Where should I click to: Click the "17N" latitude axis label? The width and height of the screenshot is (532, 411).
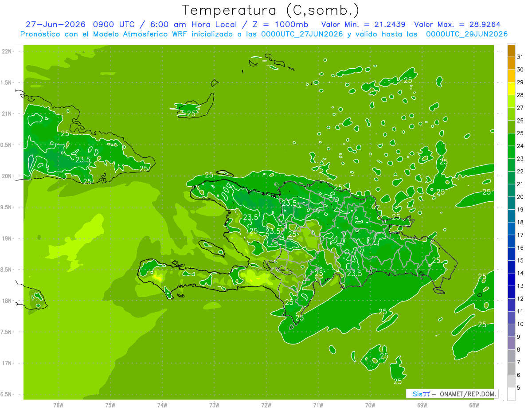[7, 363]
